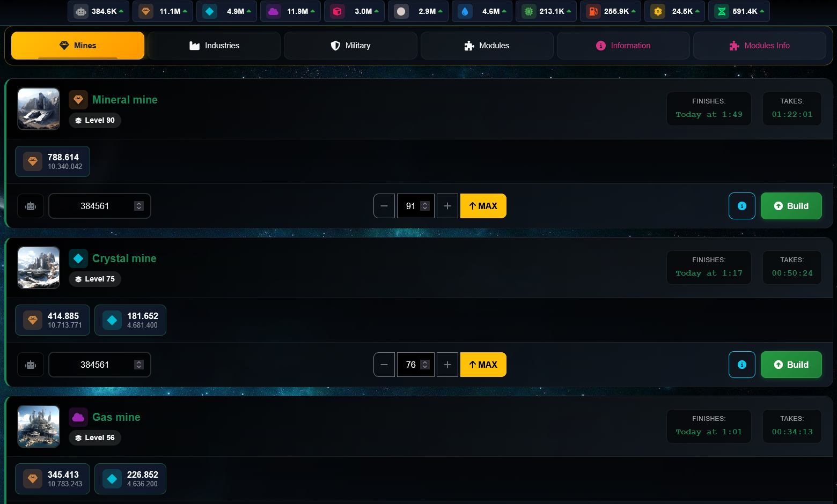This screenshot has width=837, height=504.
Task: Open info icon for Mineral mine
Action: (x=741, y=206)
